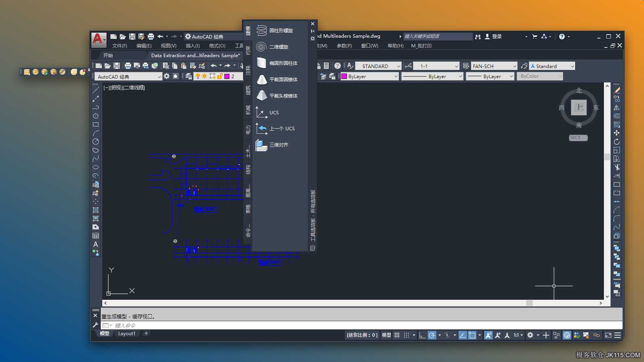Open the A360 cart icon in title bar
The height and width of the screenshot is (362, 644).
pyautogui.click(x=535, y=36)
